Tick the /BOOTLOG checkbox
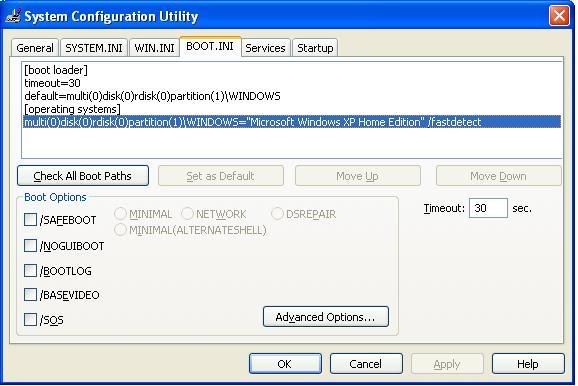The height and width of the screenshot is (386, 578). [30, 270]
